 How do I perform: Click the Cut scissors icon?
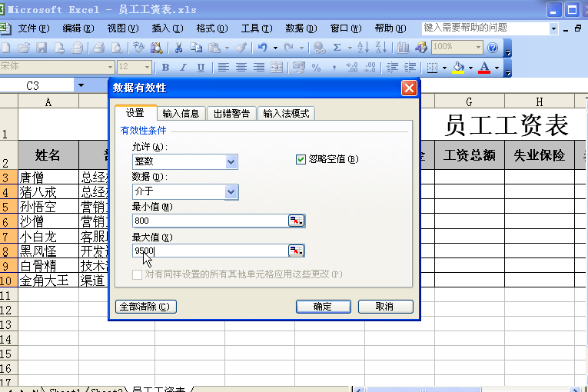coord(178,48)
